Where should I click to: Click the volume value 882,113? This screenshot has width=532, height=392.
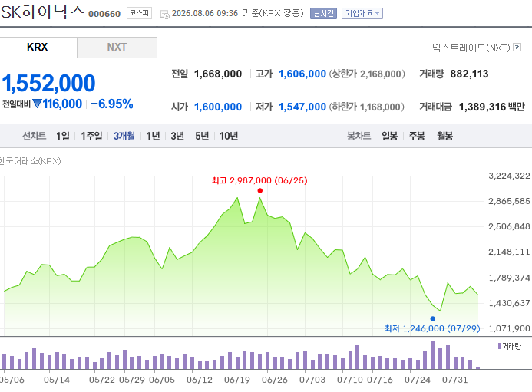point(469,74)
